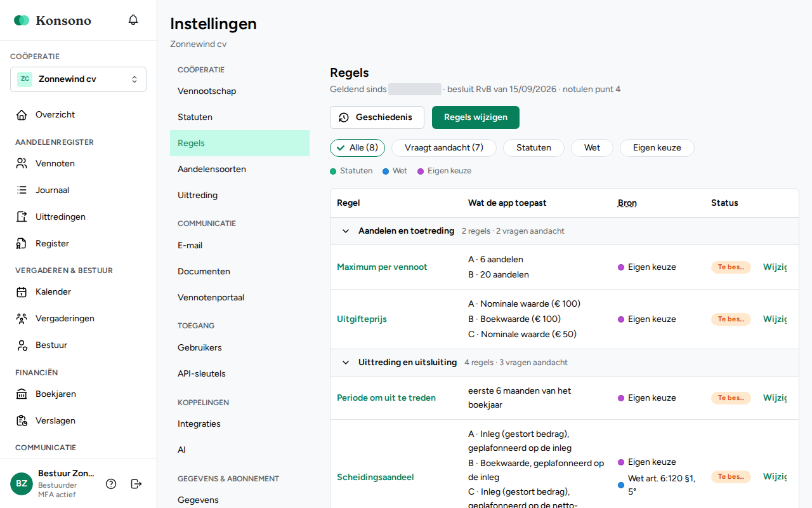Click status badge of Uitgifteprijs row

(x=731, y=319)
